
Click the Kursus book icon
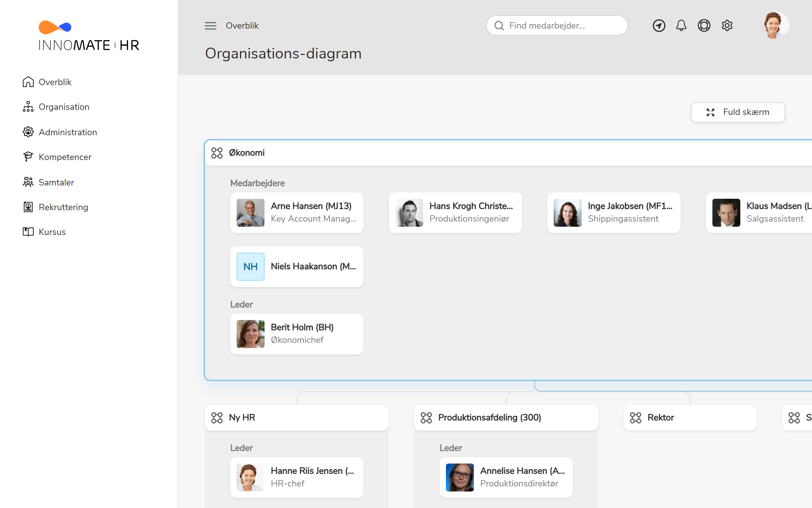pyautogui.click(x=28, y=231)
